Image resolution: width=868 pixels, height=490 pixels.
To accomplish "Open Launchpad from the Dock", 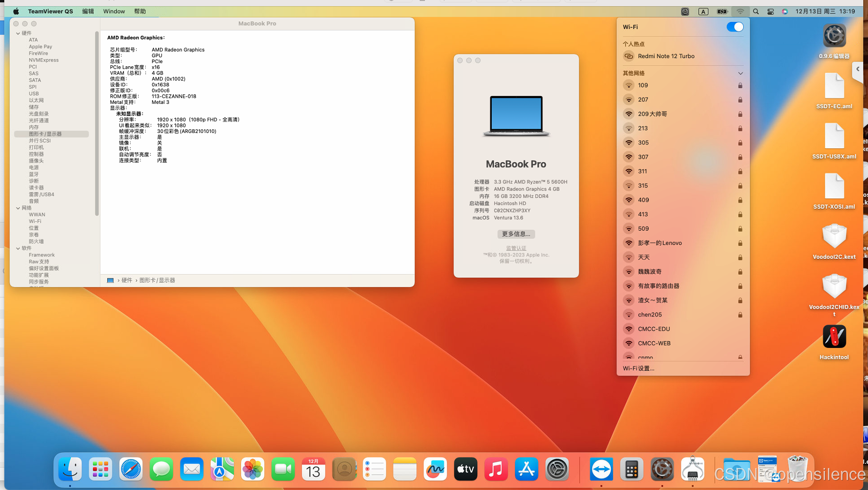I will click(101, 470).
